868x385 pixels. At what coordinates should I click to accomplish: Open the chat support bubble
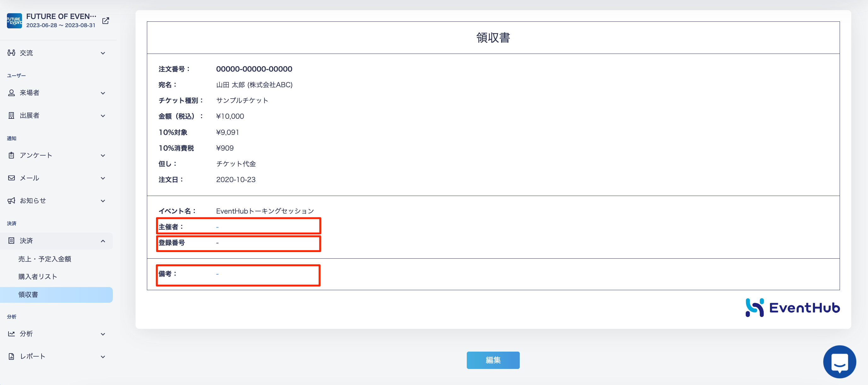pyautogui.click(x=839, y=362)
